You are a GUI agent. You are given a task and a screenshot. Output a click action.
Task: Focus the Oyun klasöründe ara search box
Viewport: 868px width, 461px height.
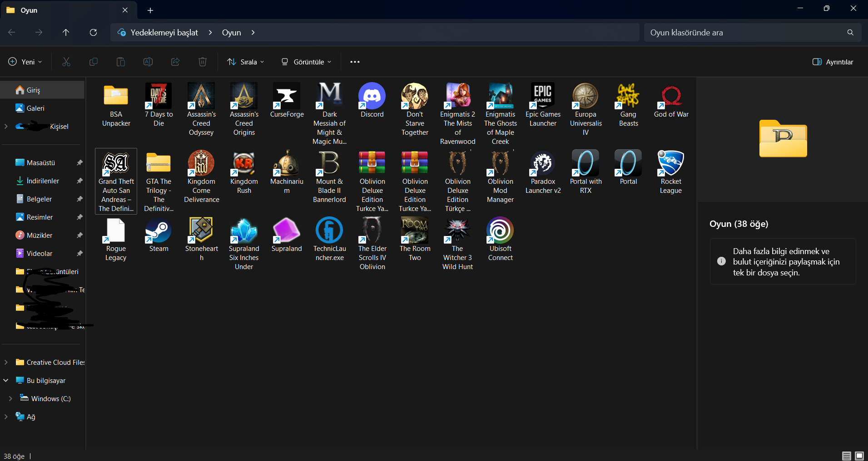coord(752,33)
